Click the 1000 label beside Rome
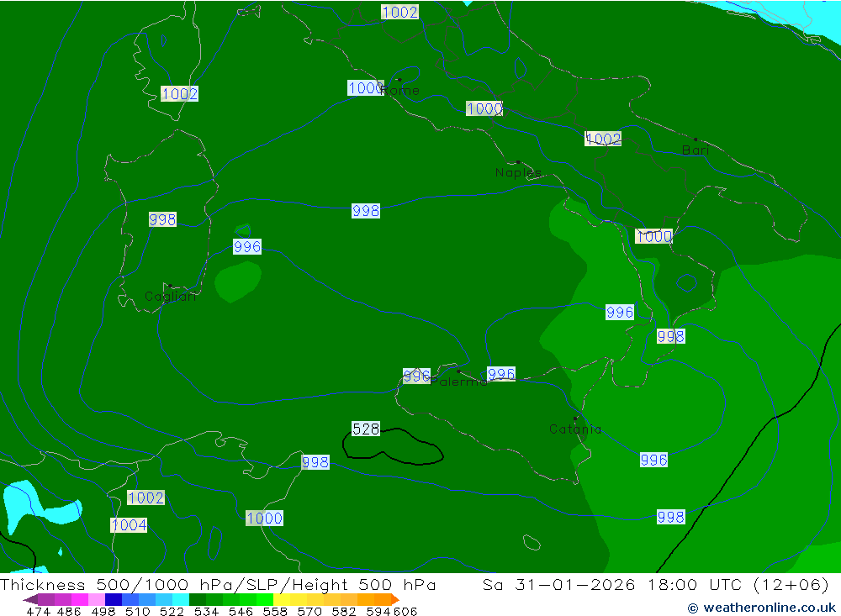The width and height of the screenshot is (841, 616). click(365, 88)
